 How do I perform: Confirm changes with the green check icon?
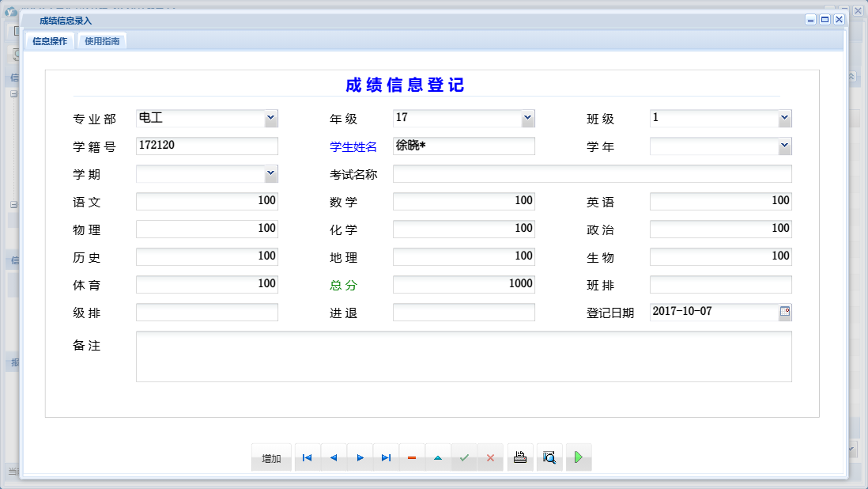[x=463, y=457]
